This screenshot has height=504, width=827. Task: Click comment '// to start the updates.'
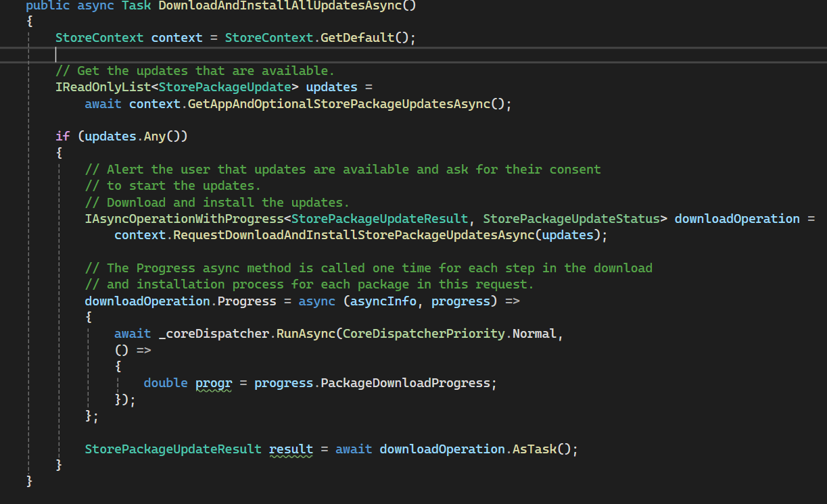[x=173, y=186]
